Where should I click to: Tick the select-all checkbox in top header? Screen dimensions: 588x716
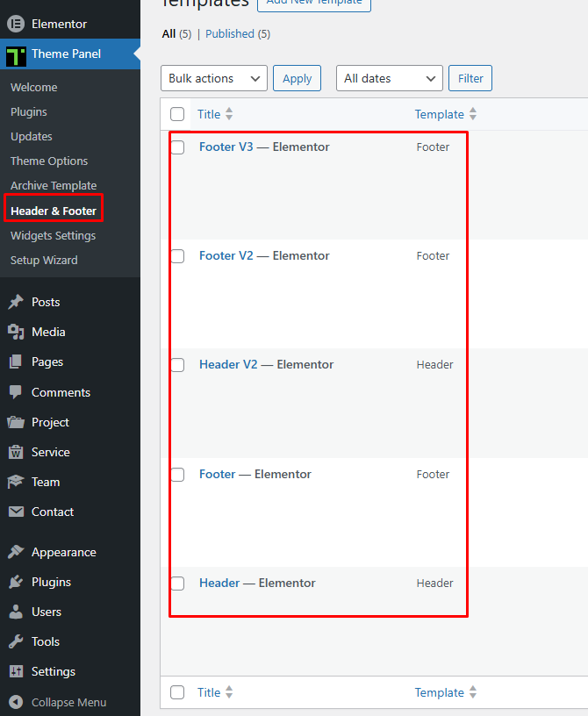click(x=177, y=114)
